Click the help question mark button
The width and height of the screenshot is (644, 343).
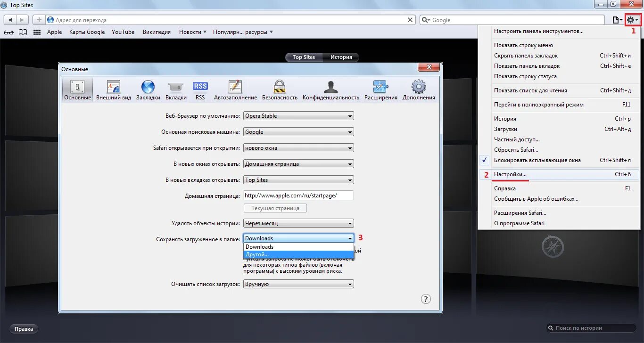tap(425, 299)
